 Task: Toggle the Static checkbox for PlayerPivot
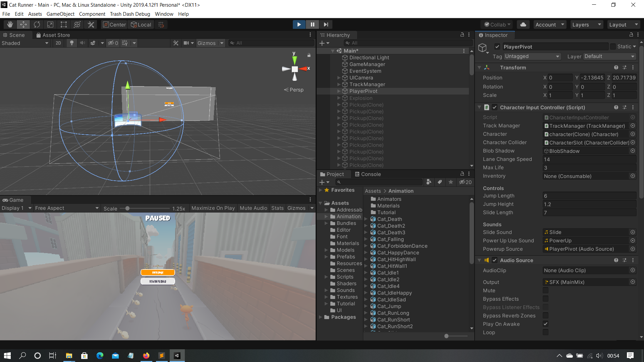pos(613,47)
